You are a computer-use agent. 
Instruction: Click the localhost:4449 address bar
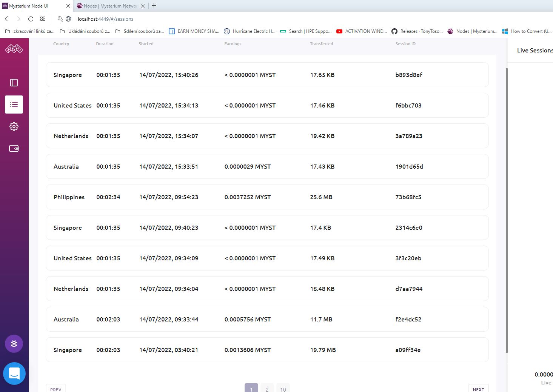(x=105, y=19)
